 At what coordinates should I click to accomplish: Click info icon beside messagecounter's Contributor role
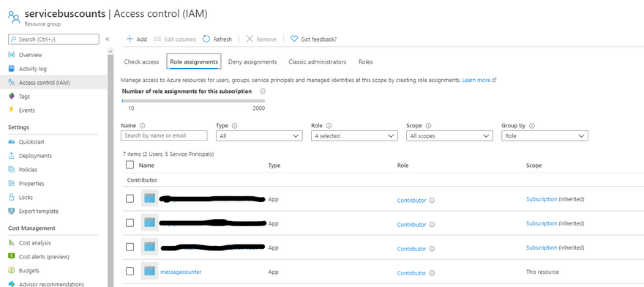[432, 273]
